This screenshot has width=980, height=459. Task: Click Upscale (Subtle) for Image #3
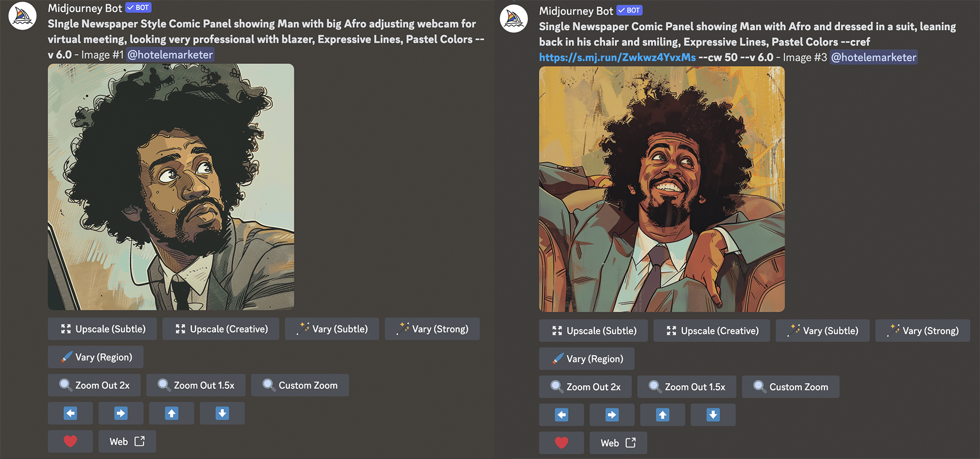point(593,331)
